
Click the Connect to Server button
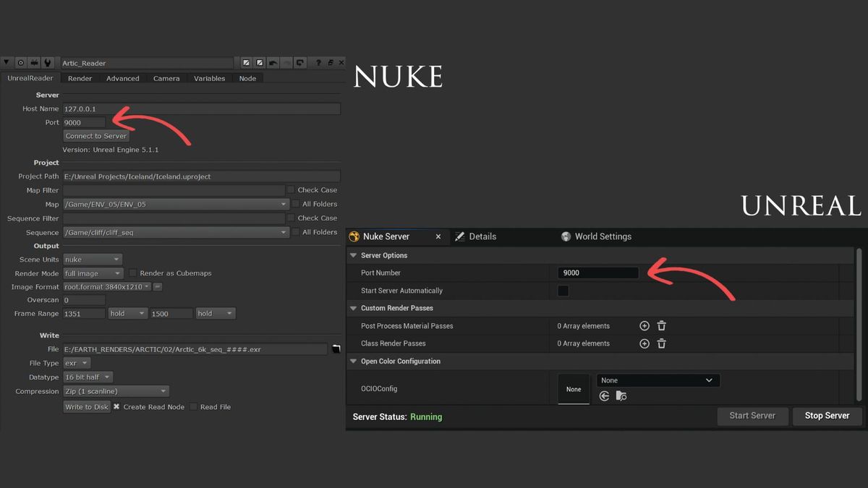[x=95, y=136]
